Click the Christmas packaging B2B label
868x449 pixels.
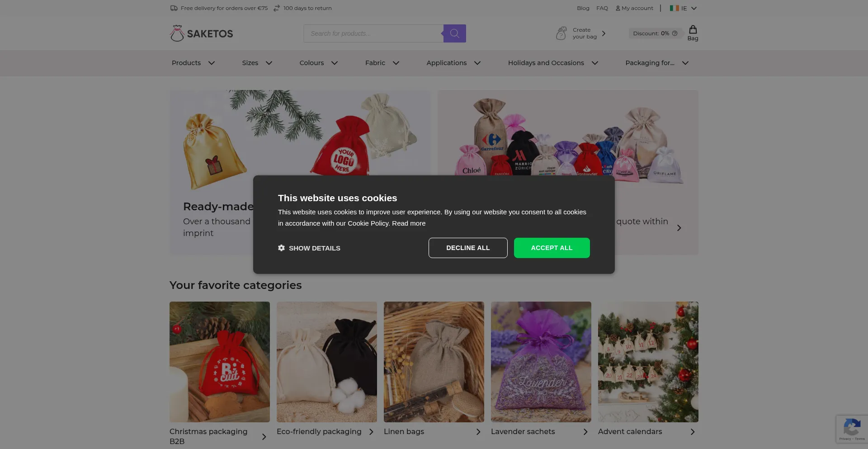tap(208, 436)
